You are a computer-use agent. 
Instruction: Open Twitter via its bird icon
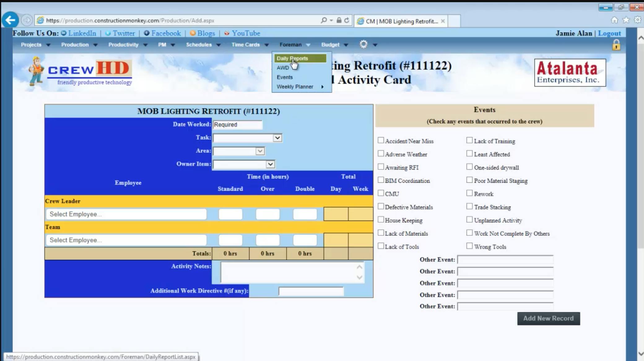pyautogui.click(x=108, y=33)
